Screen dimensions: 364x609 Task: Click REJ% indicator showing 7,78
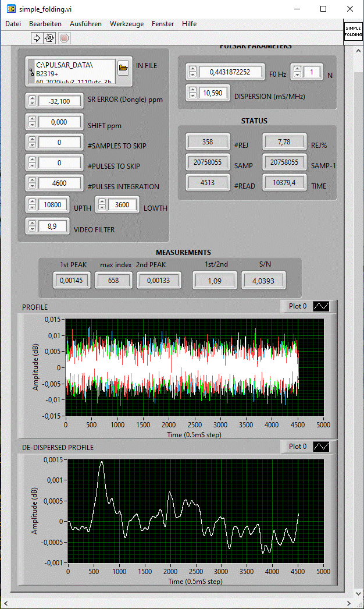284,141
